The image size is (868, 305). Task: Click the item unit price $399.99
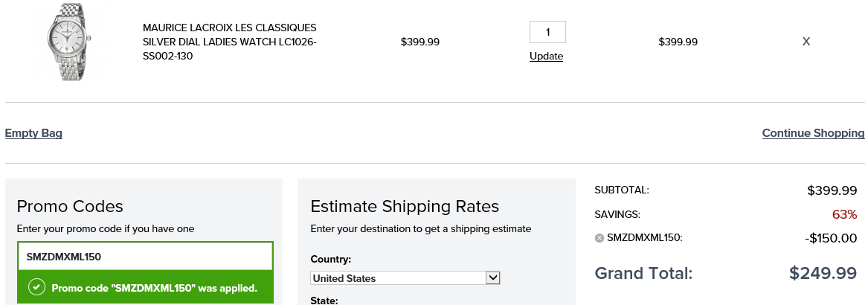coord(420,42)
